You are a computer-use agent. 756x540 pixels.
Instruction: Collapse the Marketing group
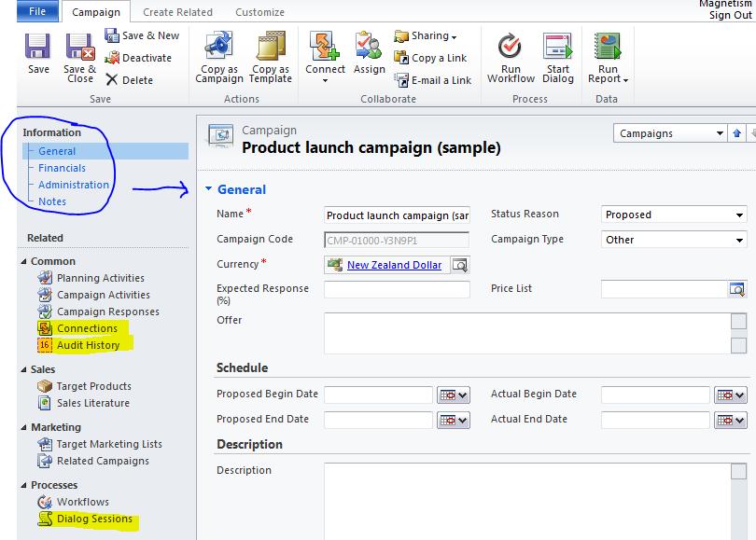point(24,427)
